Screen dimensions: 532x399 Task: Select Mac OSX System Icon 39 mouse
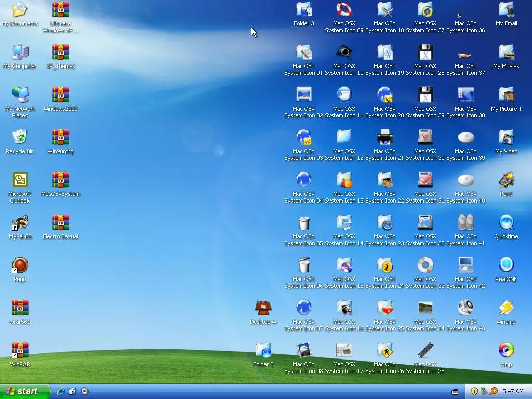coord(465,137)
